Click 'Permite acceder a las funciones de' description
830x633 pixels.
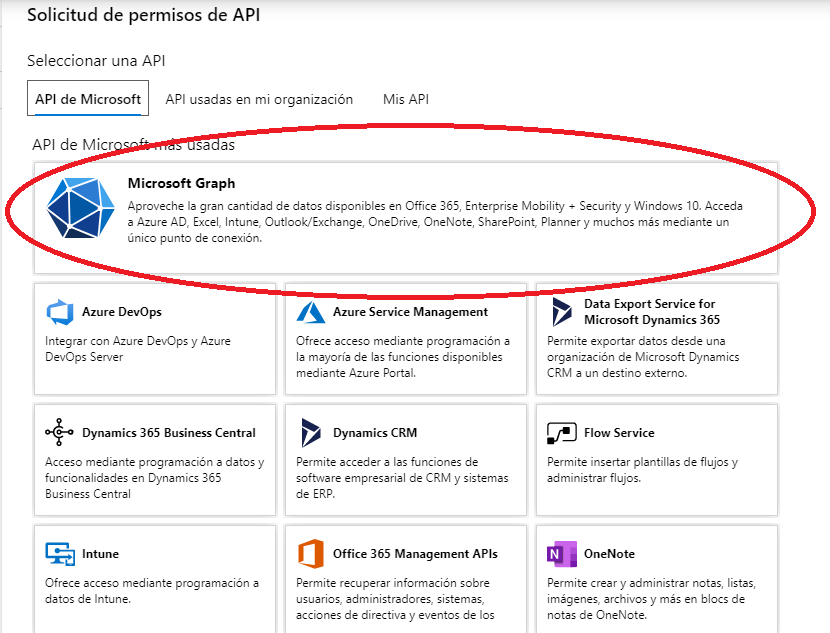point(402,477)
